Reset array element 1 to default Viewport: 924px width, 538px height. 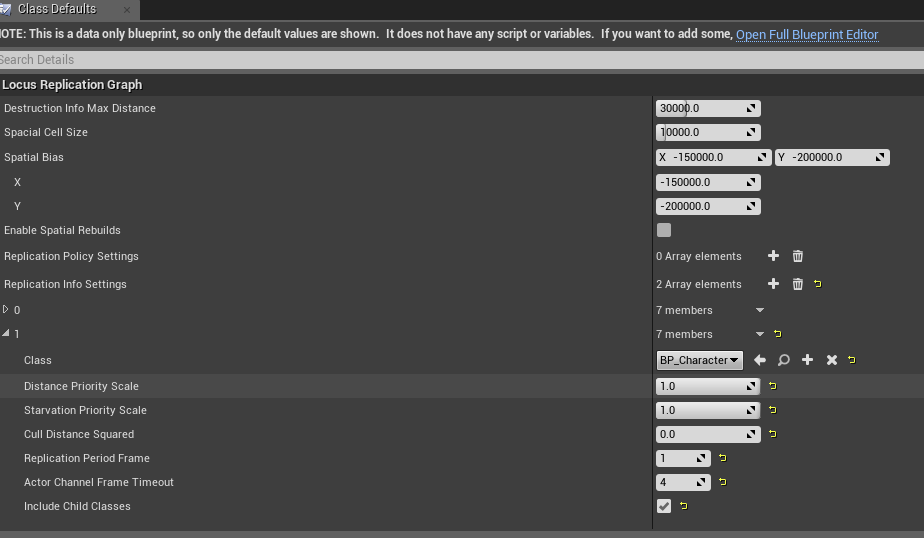coord(777,334)
